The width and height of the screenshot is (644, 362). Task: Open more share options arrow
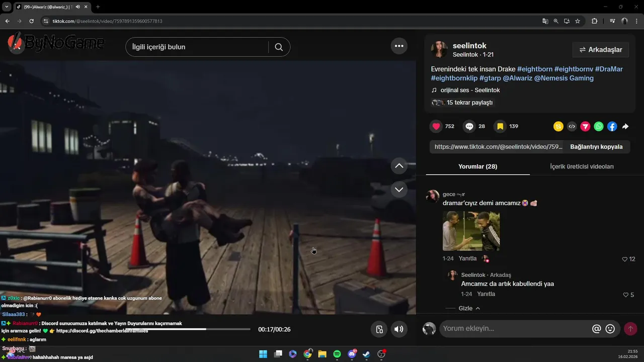pyautogui.click(x=625, y=127)
